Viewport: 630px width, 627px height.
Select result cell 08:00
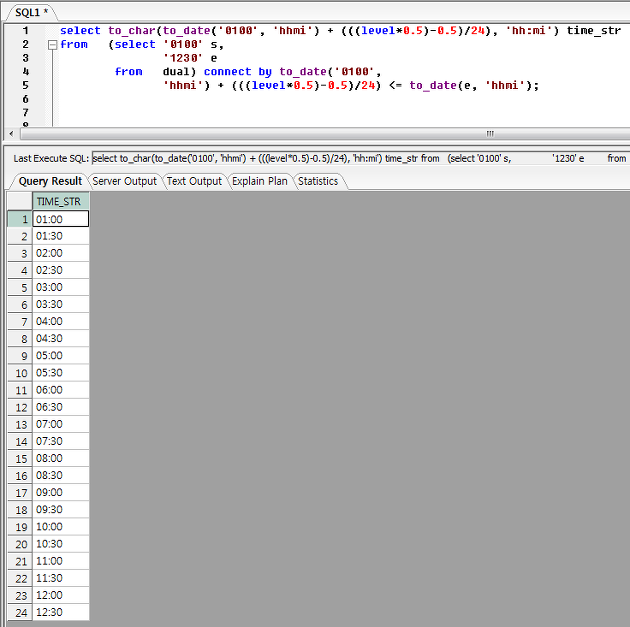(61, 458)
